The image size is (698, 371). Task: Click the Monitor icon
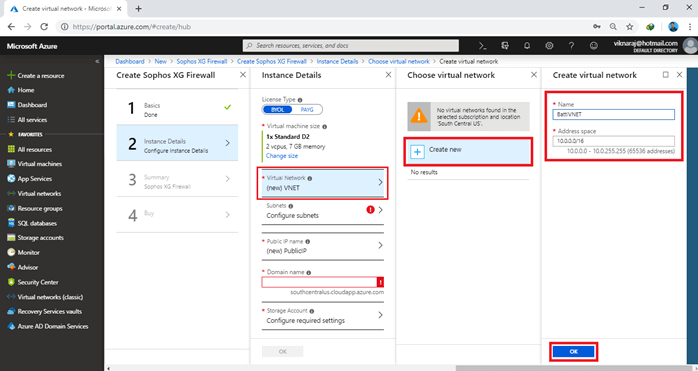pyautogui.click(x=11, y=253)
